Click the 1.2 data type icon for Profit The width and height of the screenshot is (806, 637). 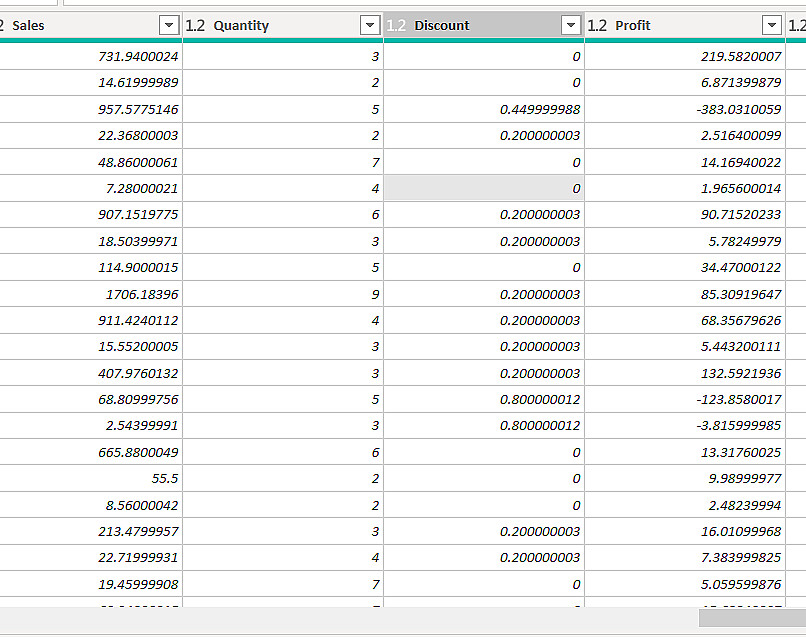(597, 25)
